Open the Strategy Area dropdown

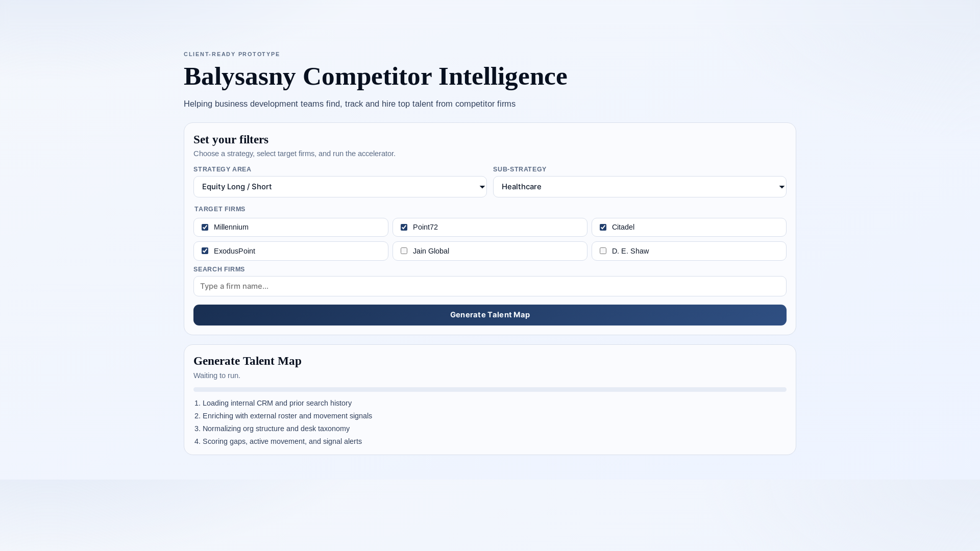340,187
